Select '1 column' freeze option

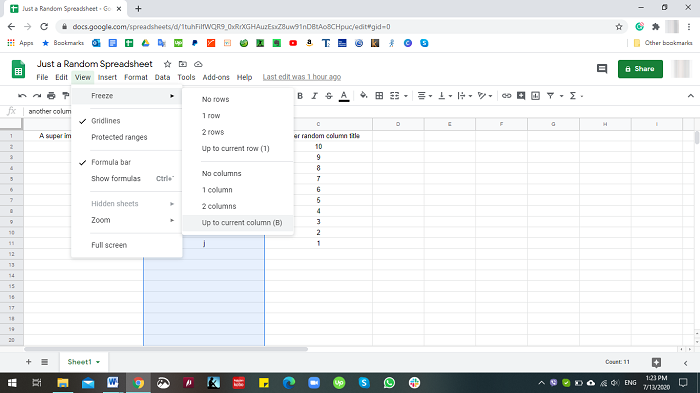tap(238, 190)
